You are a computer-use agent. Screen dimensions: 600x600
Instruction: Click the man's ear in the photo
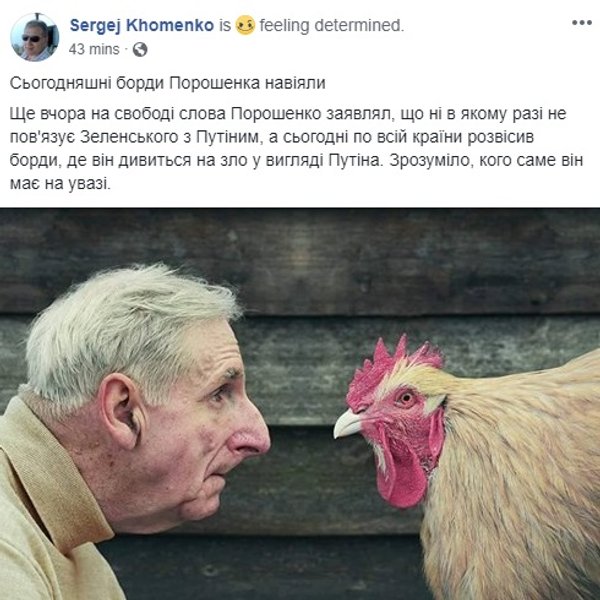tap(121, 410)
